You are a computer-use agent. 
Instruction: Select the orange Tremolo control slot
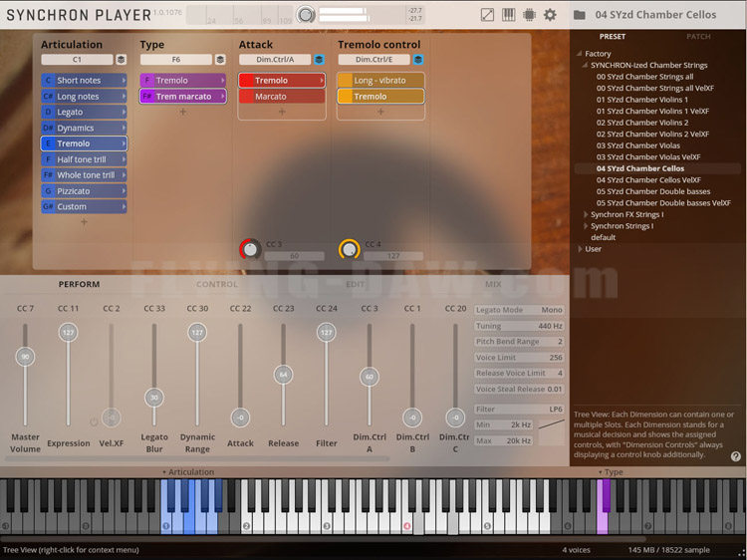380,97
